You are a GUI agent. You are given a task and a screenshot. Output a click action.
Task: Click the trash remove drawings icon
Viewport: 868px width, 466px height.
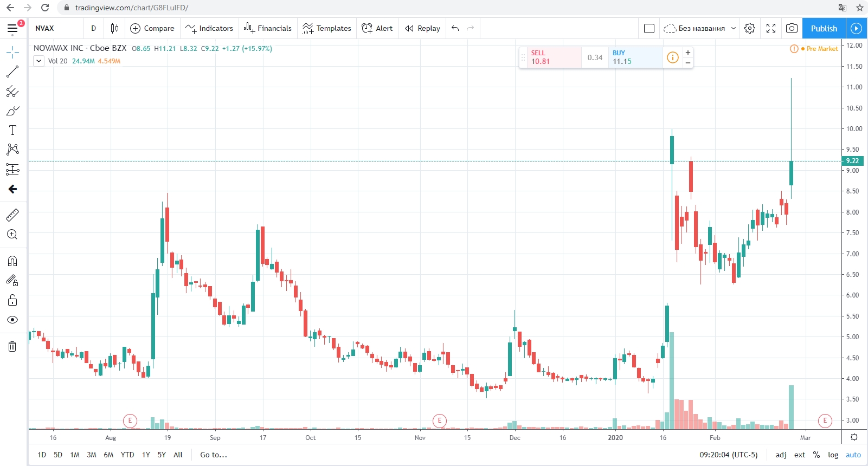12,346
